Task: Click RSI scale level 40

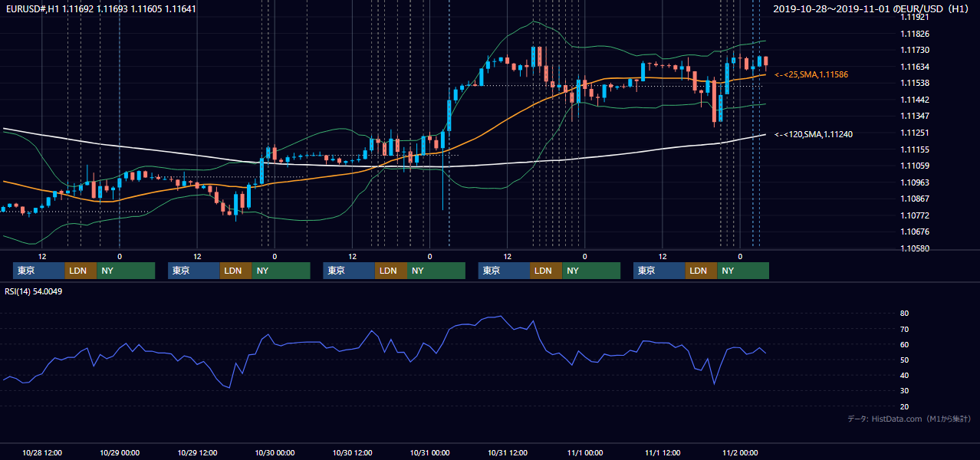Action: pos(904,376)
